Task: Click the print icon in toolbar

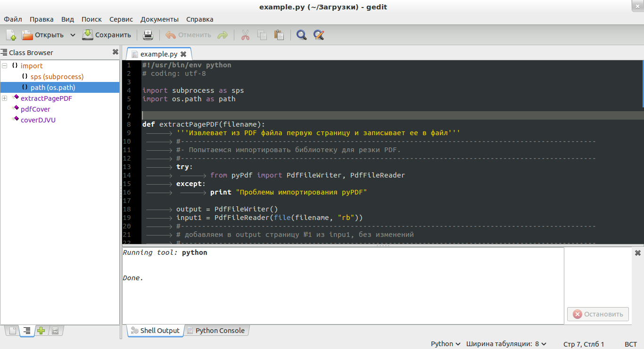Action: [x=148, y=35]
